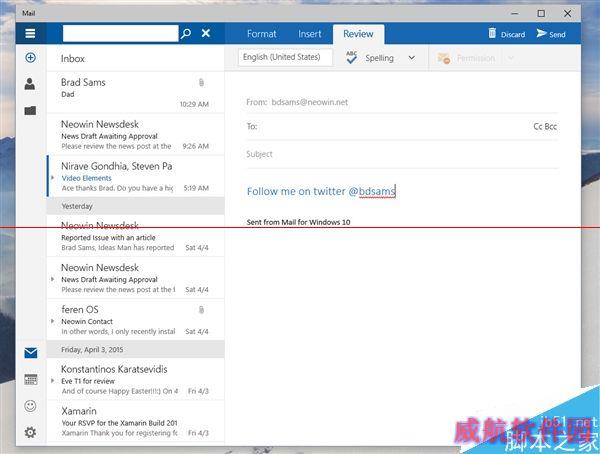
Task: Click the Inbox heading
Action: (x=73, y=59)
